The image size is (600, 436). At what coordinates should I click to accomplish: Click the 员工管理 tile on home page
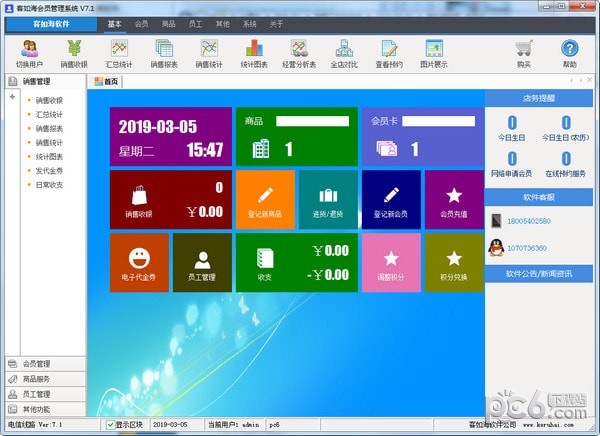tap(201, 262)
